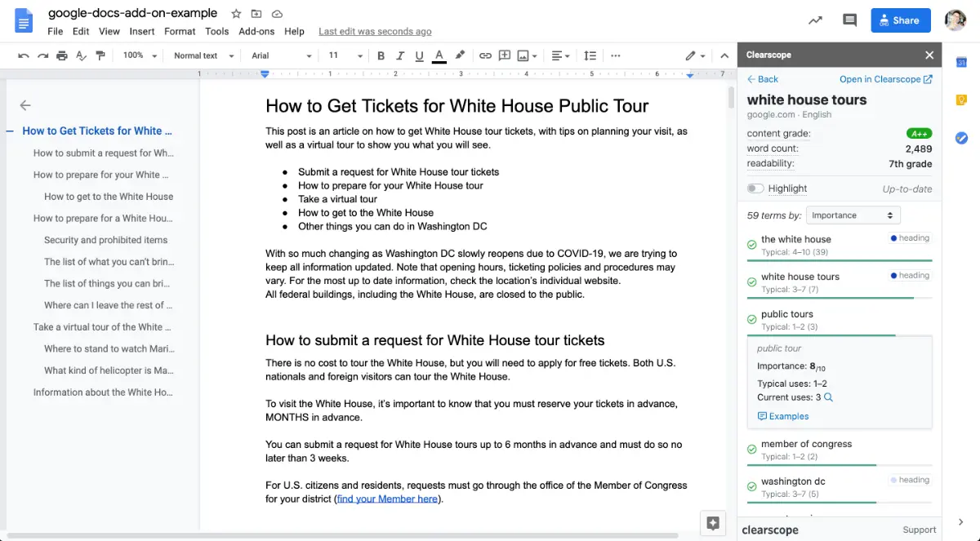Click the find your Member here link
980x541 pixels.
pyautogui.click(x=387, y=499)
